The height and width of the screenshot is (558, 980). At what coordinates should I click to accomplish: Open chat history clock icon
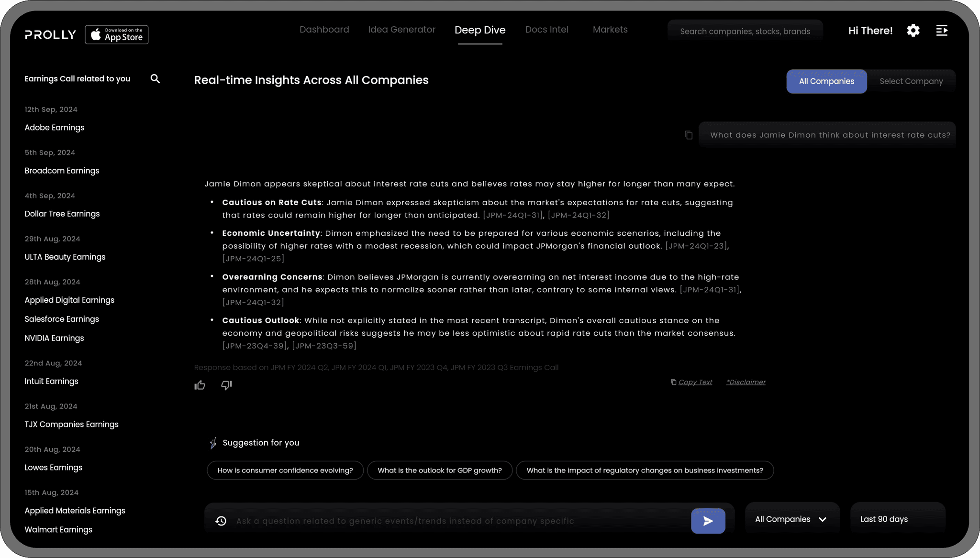point(221,521)
